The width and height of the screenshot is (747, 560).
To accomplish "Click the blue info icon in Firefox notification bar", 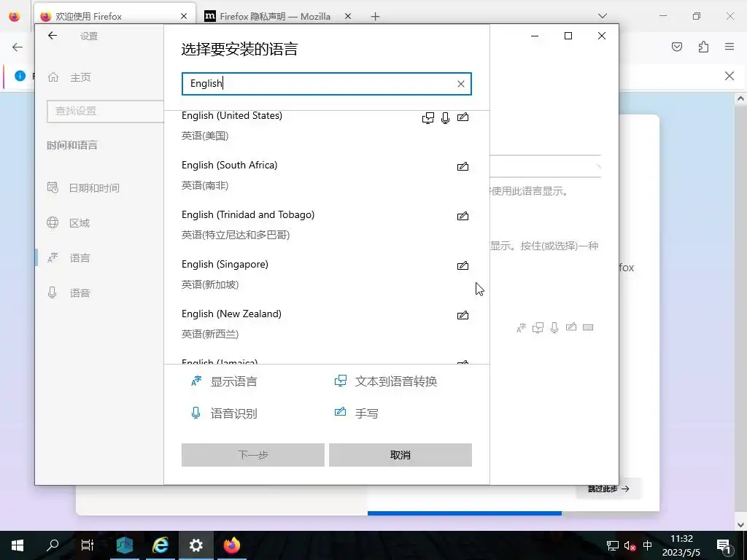I will pyautogui.click(x=20, y=76).
